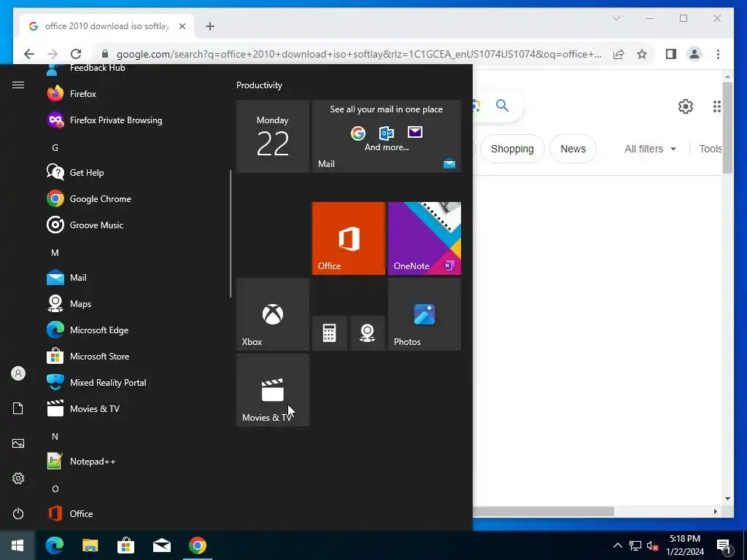Click the muted volume tray icon
Viewport: 747px width, 560px height.
click(x=653, y=545)
